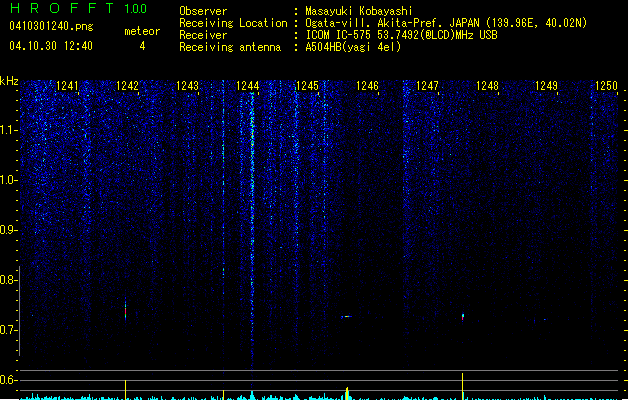
Task: Click the 1242 time marker
Action: (127, 86)
